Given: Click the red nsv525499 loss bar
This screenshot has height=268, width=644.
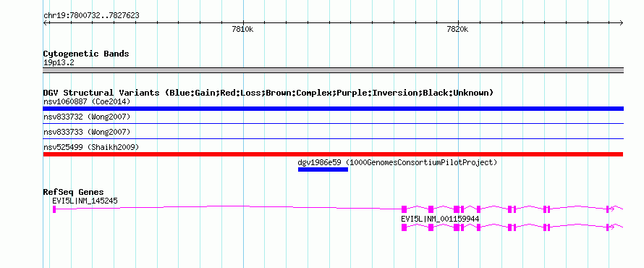Looking at the screenshot, I should (x=333, y=154).
